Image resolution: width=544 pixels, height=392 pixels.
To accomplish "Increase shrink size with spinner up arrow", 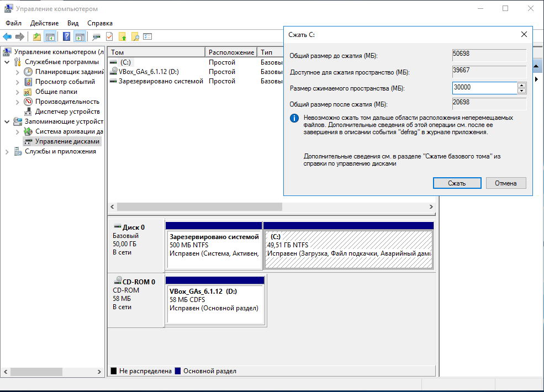I will click(521, 85).
